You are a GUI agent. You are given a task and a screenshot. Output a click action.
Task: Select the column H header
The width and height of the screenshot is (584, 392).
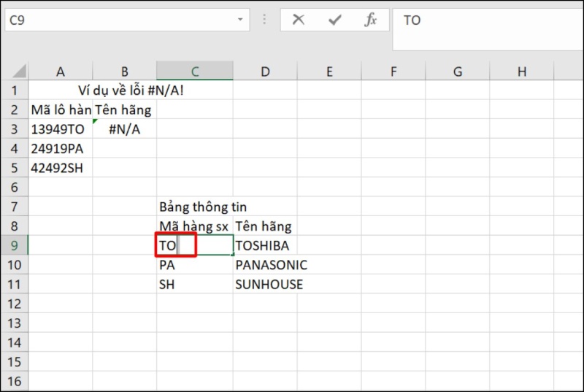[521, 71]
